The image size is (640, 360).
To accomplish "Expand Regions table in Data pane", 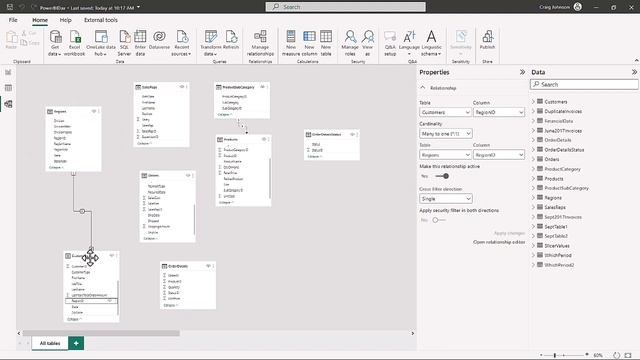I will [x=533, y=198].
